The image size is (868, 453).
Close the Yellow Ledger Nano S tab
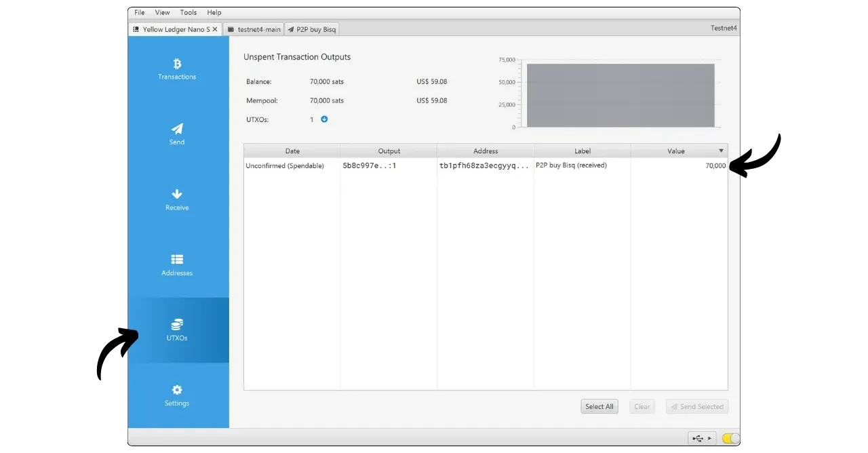pyautogui.click(x=215, y=29)
